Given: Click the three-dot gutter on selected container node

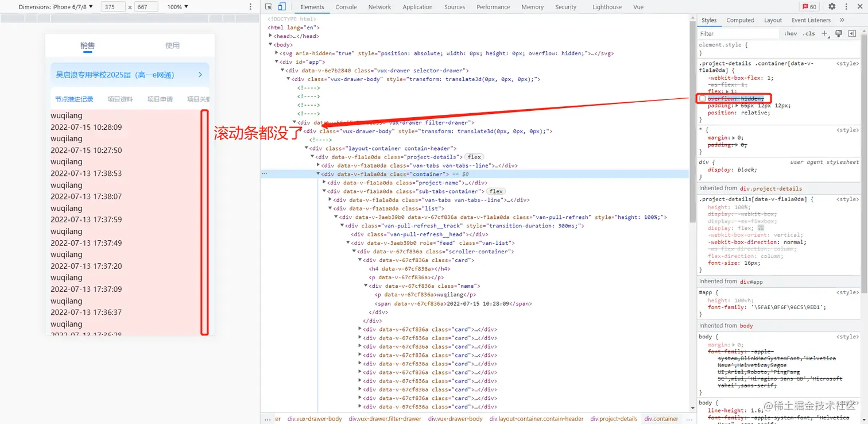Looking at the screenshot, I should [264, 174].
